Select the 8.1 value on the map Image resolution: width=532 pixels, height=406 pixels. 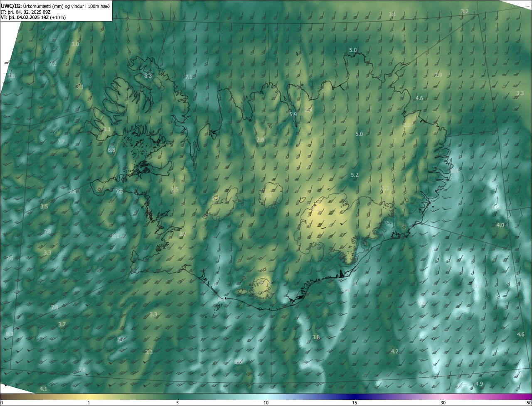(x=116, y=236)
